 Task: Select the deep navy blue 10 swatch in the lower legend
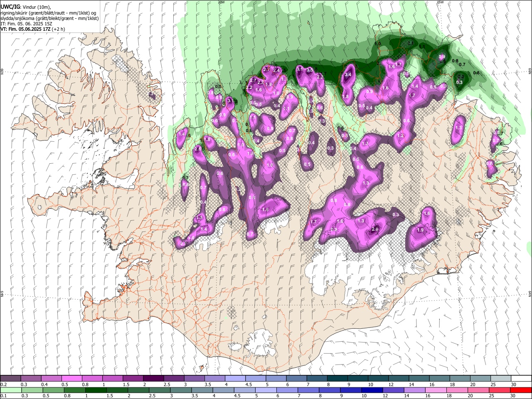[x=372, y=390]
